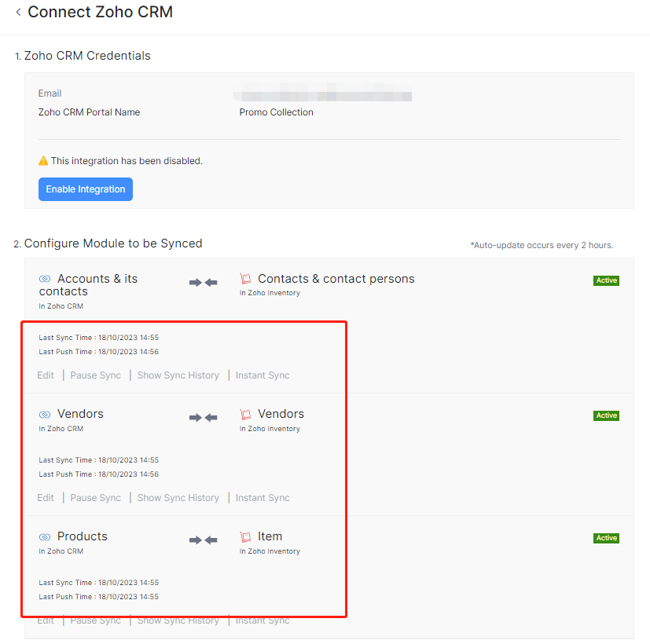Image resolution: width=650 pixels, height=644 pixels.
Task: Click the Zoho CRM Portal Name label
Action: [89, 112]
